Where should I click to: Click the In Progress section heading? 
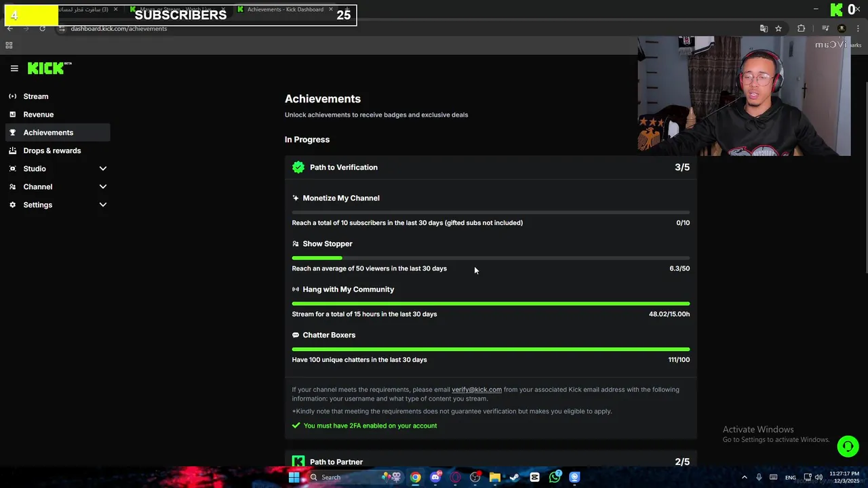click(x=307, y=140)
